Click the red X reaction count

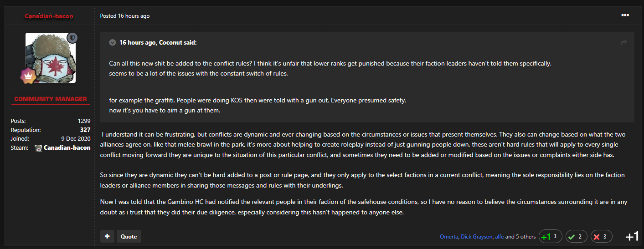point(601,237)
